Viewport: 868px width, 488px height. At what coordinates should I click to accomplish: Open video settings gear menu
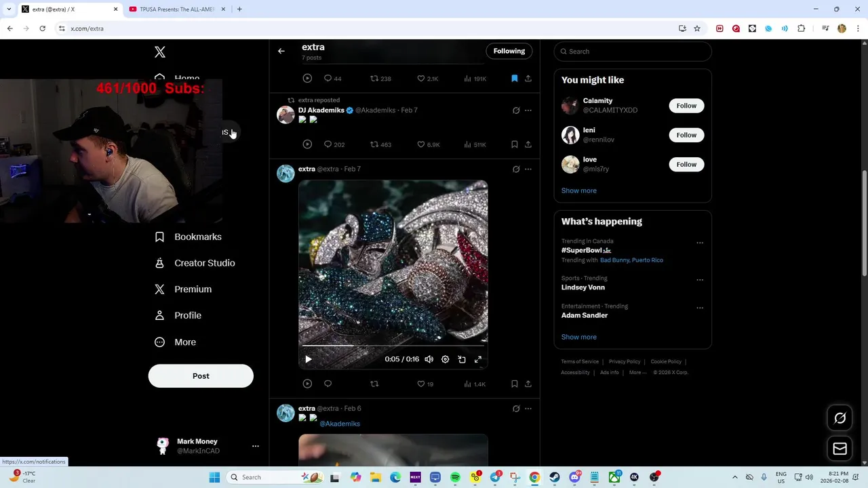(x=445, y=359)
